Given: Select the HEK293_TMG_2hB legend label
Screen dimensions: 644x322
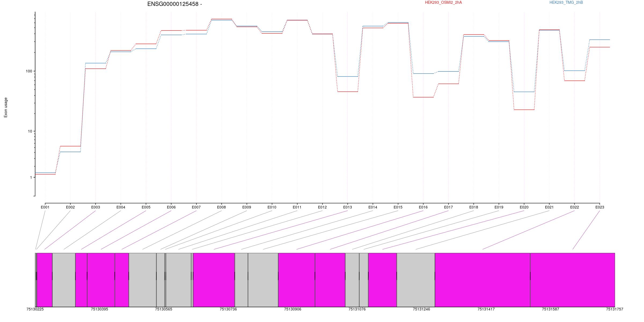Looking at the screenshot, I should click(566, 2).
